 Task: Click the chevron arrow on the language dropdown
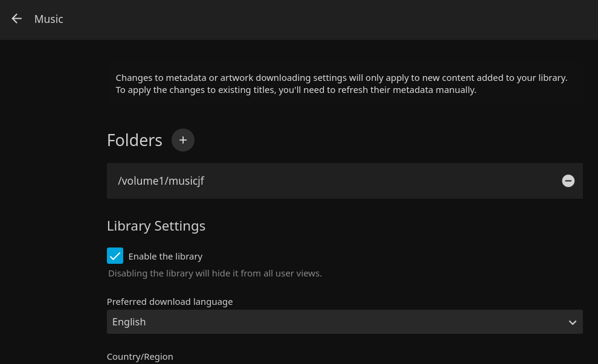coord(572,322)
